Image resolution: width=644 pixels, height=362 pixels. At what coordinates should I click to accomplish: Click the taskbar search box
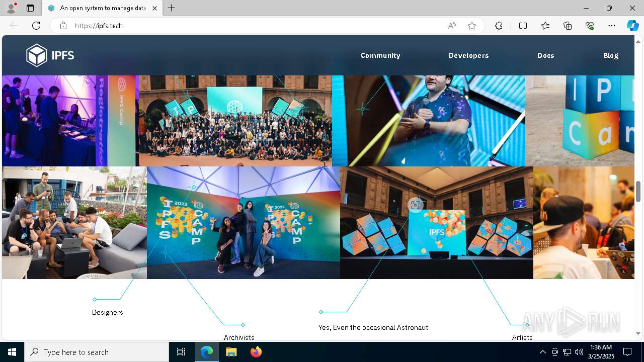point(97,352)
